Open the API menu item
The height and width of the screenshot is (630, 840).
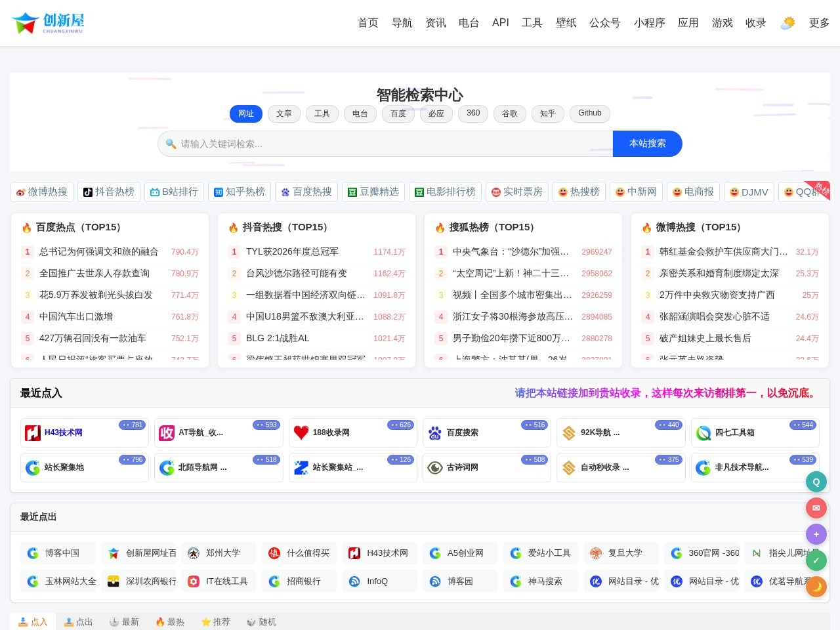[x=501, y=23]
